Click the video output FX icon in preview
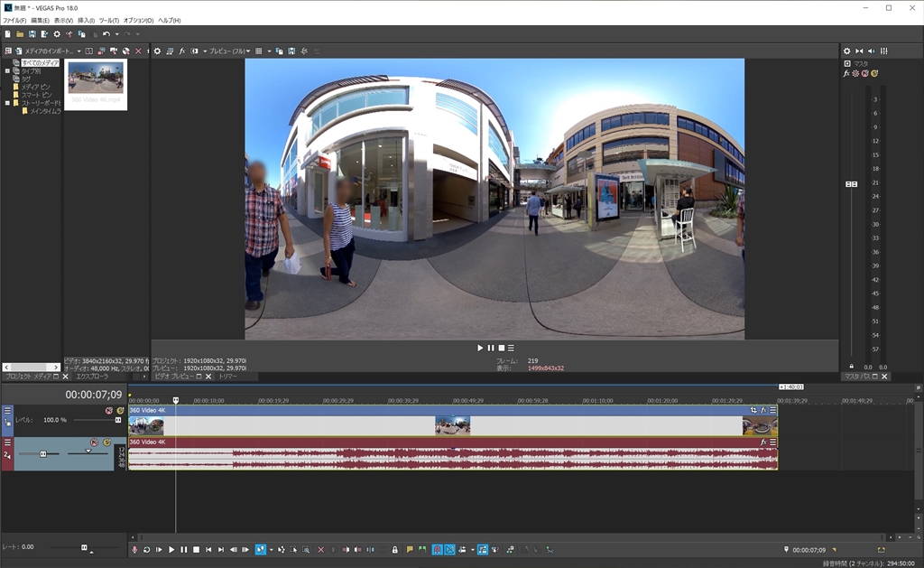Viewport: 924px width, 568px height. [183, 51]
